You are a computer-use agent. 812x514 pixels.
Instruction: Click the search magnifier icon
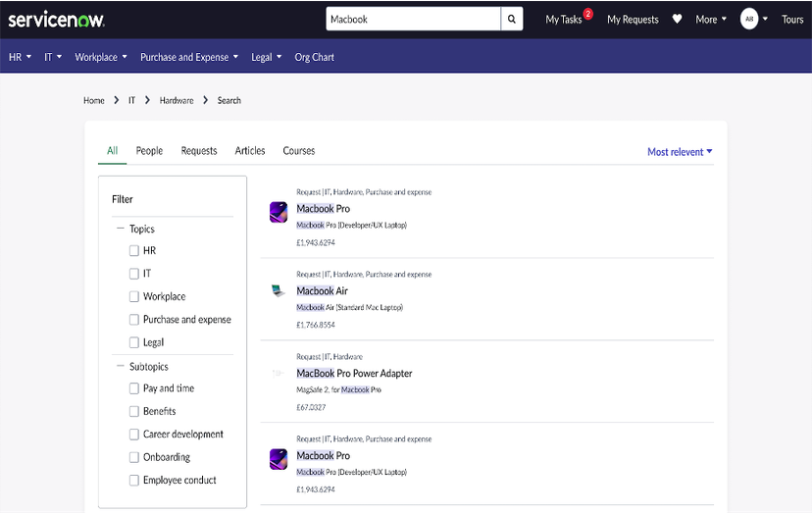point(512,20)
